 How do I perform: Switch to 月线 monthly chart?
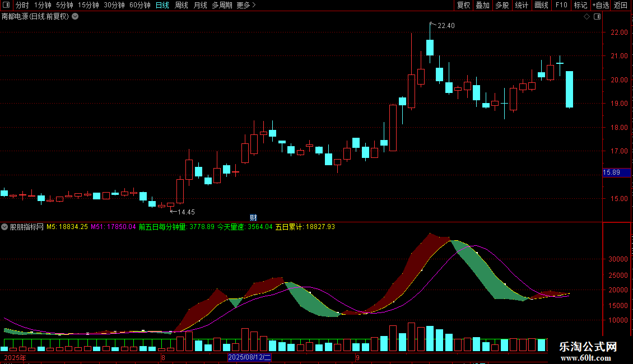click(200, 5)
